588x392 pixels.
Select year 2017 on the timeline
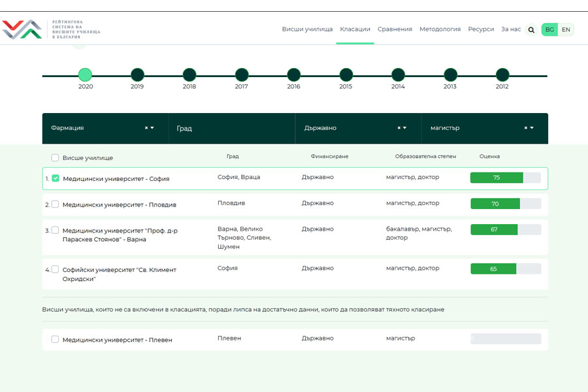[242, 75]
